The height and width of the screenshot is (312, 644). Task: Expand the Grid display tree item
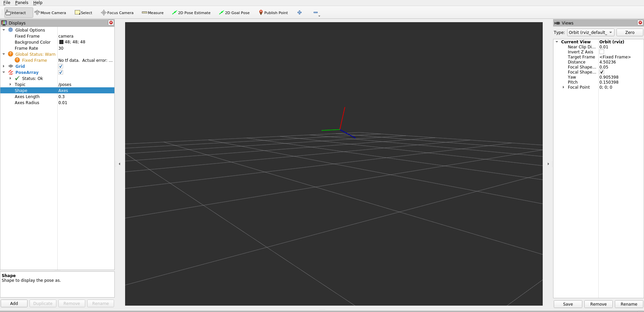tap(4, 66)
